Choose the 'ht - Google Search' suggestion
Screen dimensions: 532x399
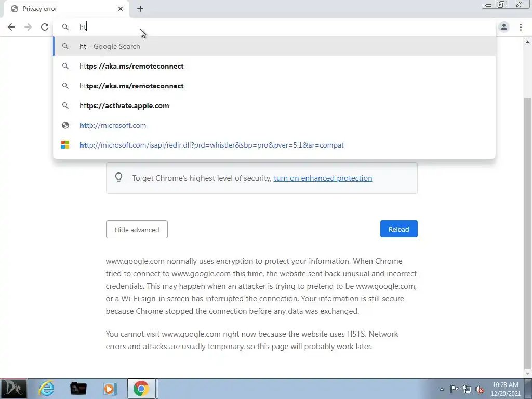pos(274,46)
